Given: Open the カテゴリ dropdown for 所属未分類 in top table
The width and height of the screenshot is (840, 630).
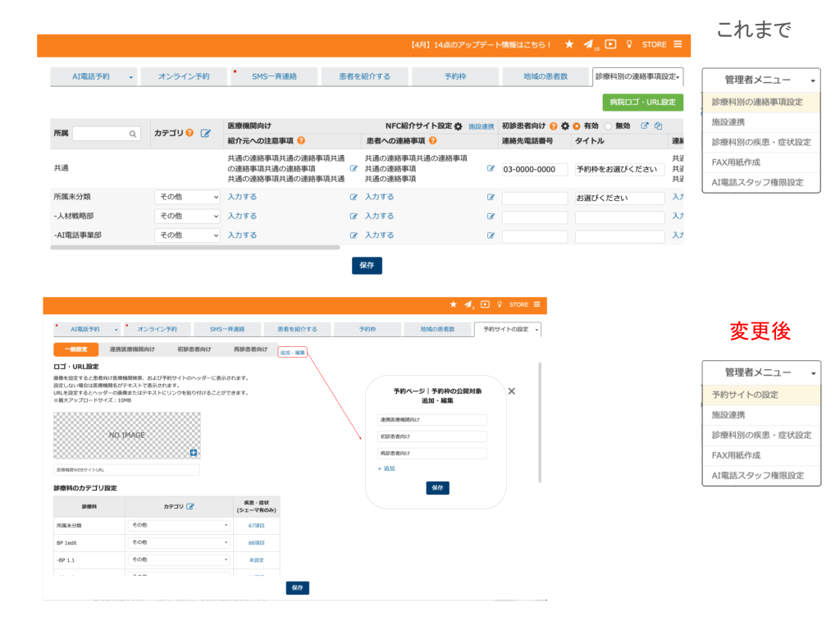Looking at the screenshot, I should [188, 197].
